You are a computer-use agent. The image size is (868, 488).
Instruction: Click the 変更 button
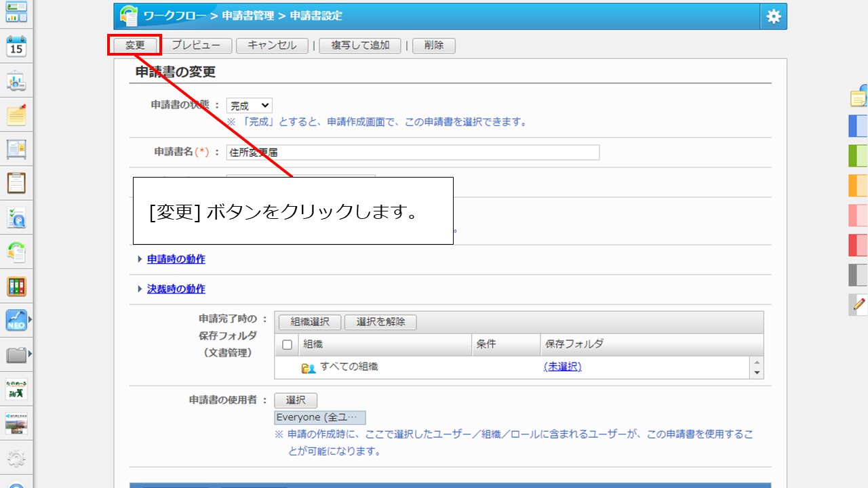[x=135, y=45]
